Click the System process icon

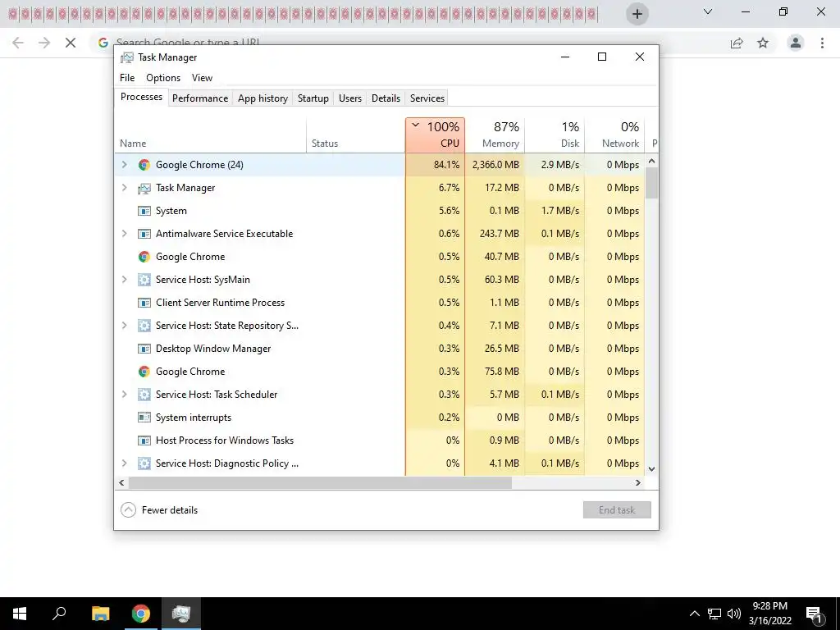pos(144,211)
